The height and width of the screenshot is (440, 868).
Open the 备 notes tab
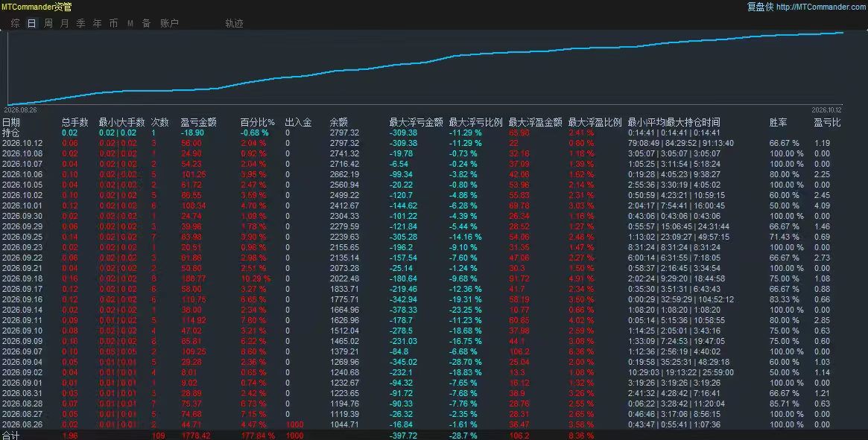146,23
